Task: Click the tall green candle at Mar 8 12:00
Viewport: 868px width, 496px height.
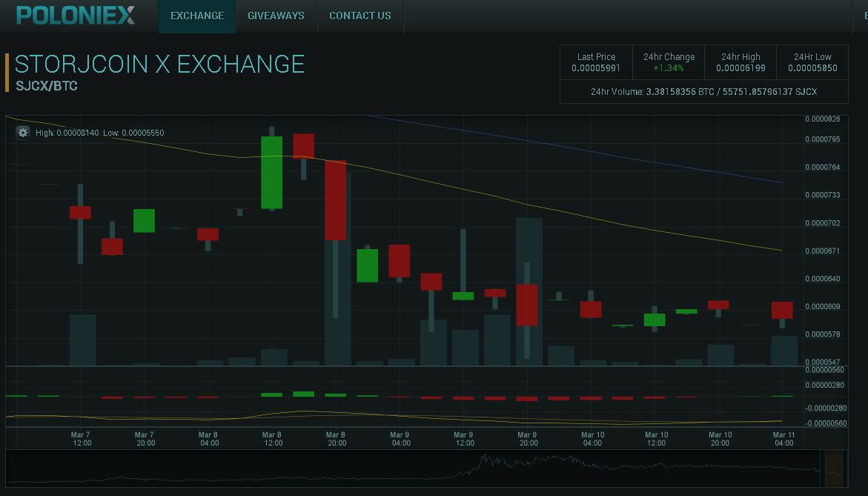Action: coord(271,173)
